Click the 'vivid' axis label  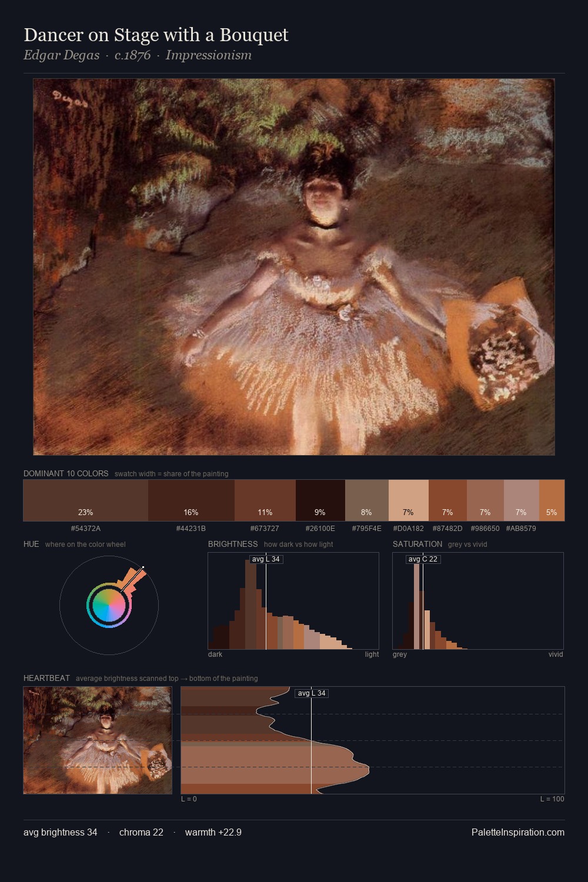[x=556, y=654]
